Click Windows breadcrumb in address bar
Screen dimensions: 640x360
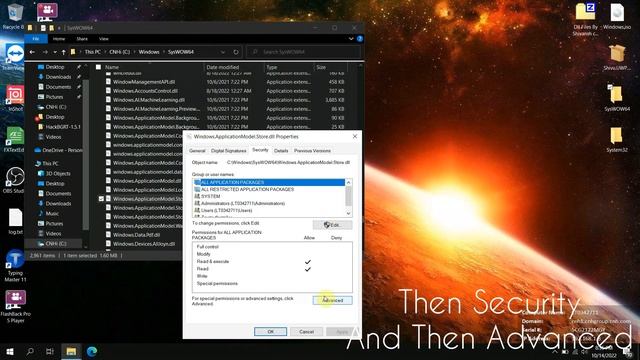[x=149, y=52]
